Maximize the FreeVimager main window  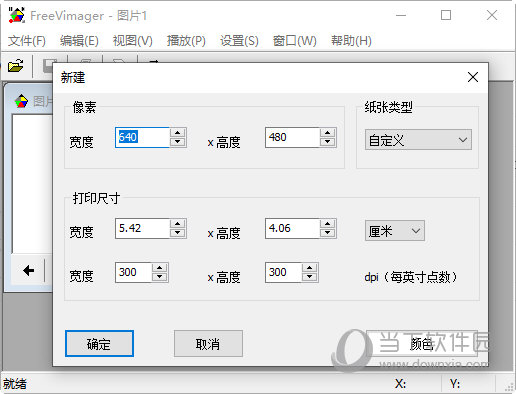(x=446, y=15)
